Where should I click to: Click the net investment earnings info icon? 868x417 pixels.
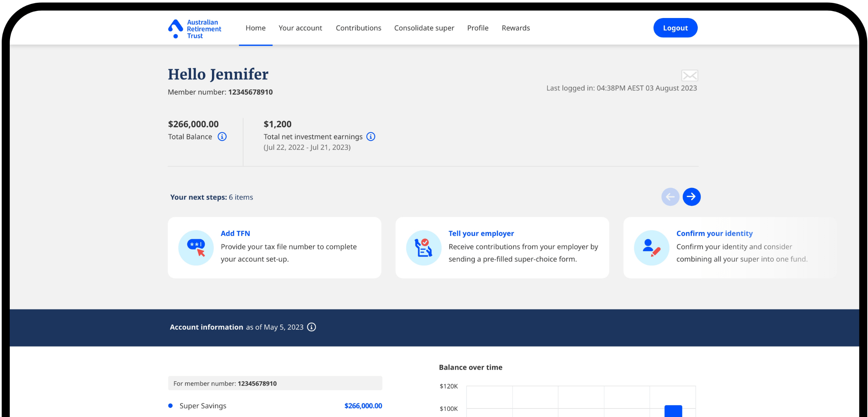[371, 136]
